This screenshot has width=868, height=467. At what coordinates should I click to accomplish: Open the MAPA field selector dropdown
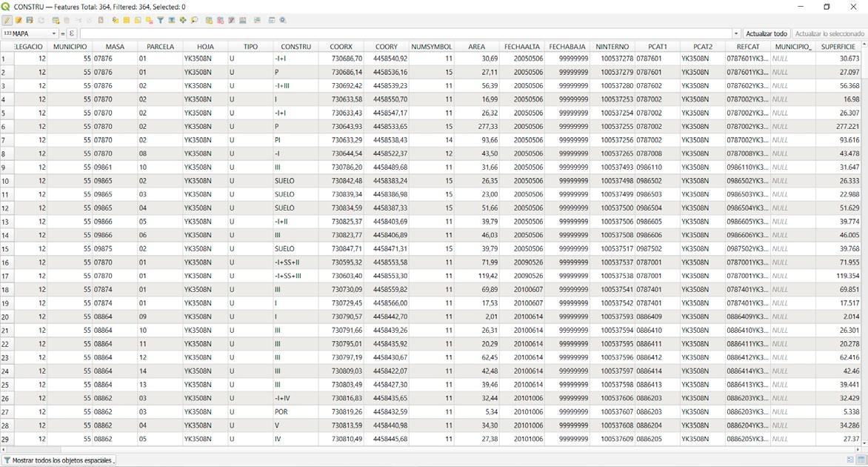(30, 34)
